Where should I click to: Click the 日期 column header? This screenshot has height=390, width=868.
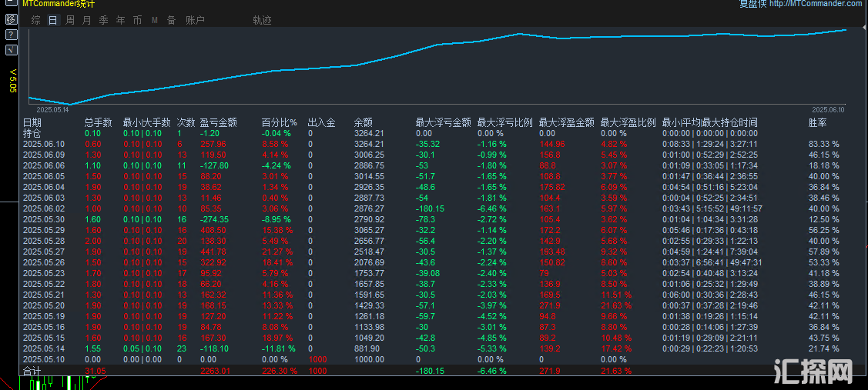click(x=32, y=122)
